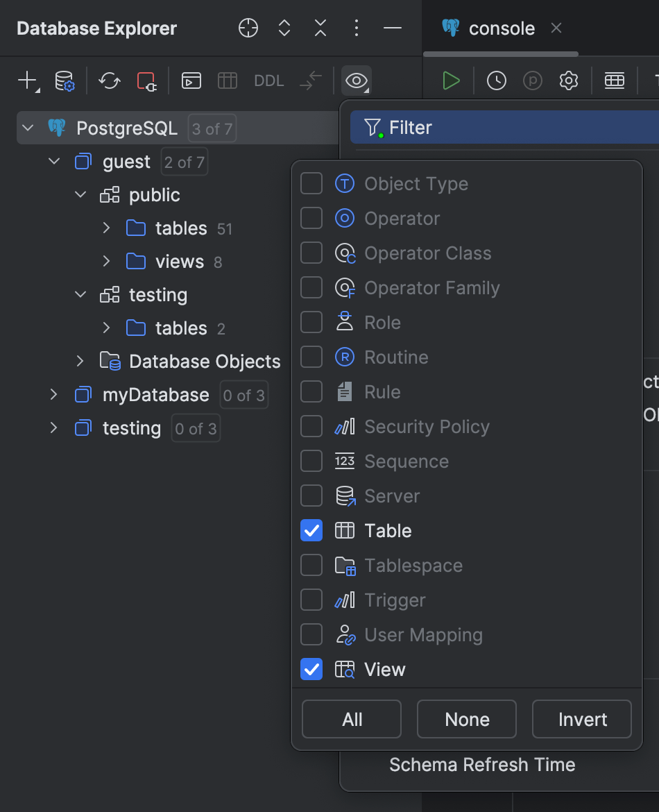
Task: Expand the myDatabase node
Action: (x=54, y=394)
